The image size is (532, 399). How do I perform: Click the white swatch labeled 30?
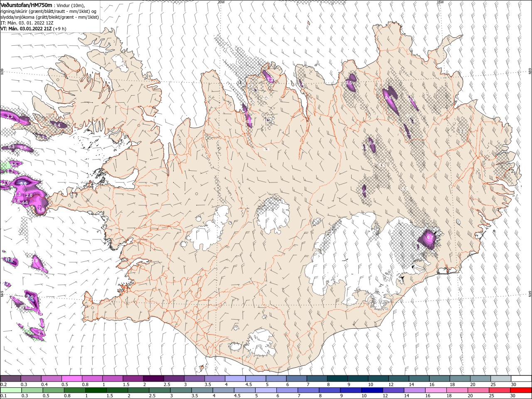(521, 379)
